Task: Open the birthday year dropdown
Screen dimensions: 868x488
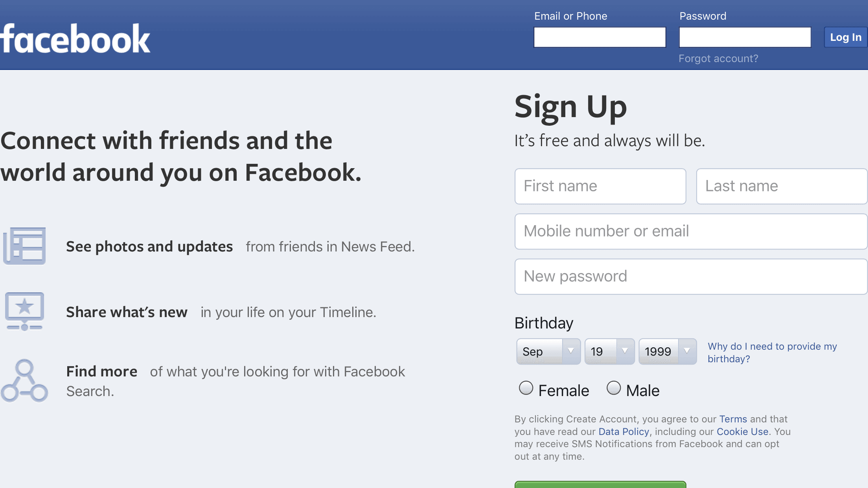Action: point(668,351)
